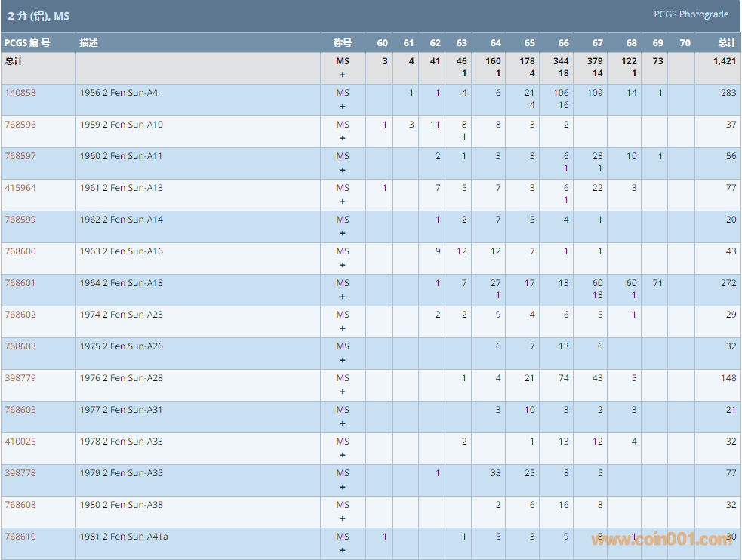Click the 描述 column header
Image resolution: width=742 pixels, height=560 pixels.
[x=89, y=43]
